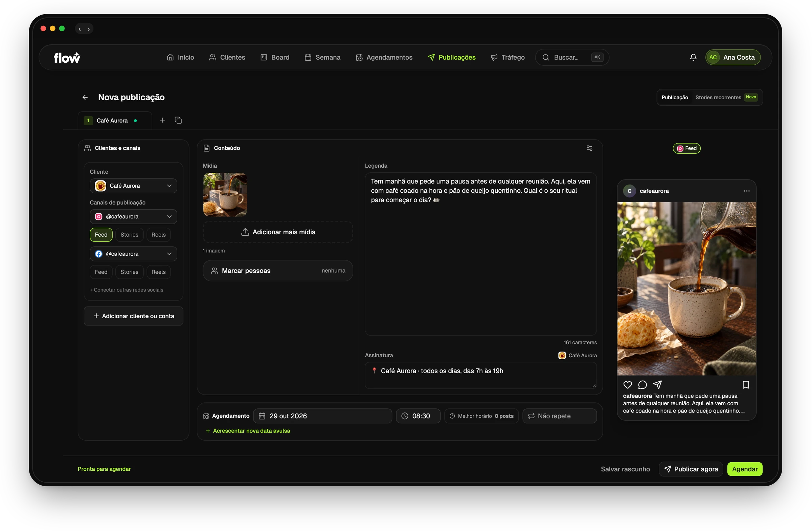Click the share paper-plane icon in preview
Screen dimensions: 812x531
click(x=657, y=385)
